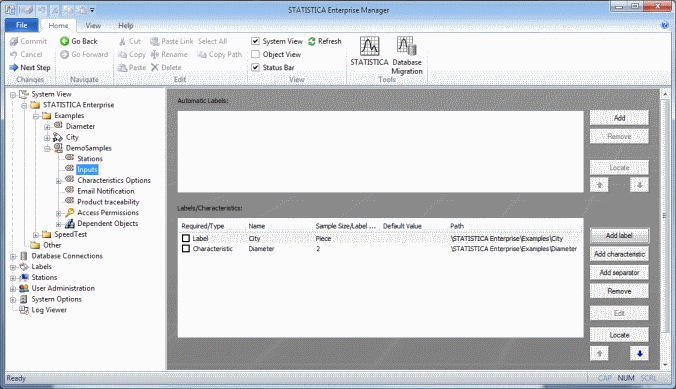
Task: Collapse the Examples folder
Action: pos(36,116)
